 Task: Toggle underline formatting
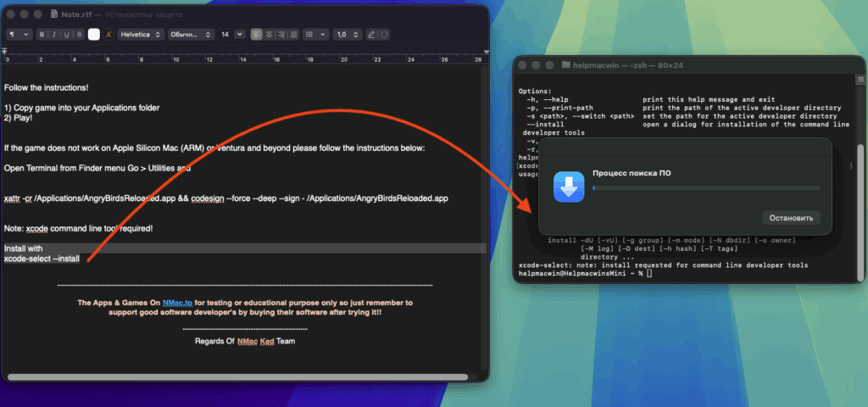tap(66, 34)
